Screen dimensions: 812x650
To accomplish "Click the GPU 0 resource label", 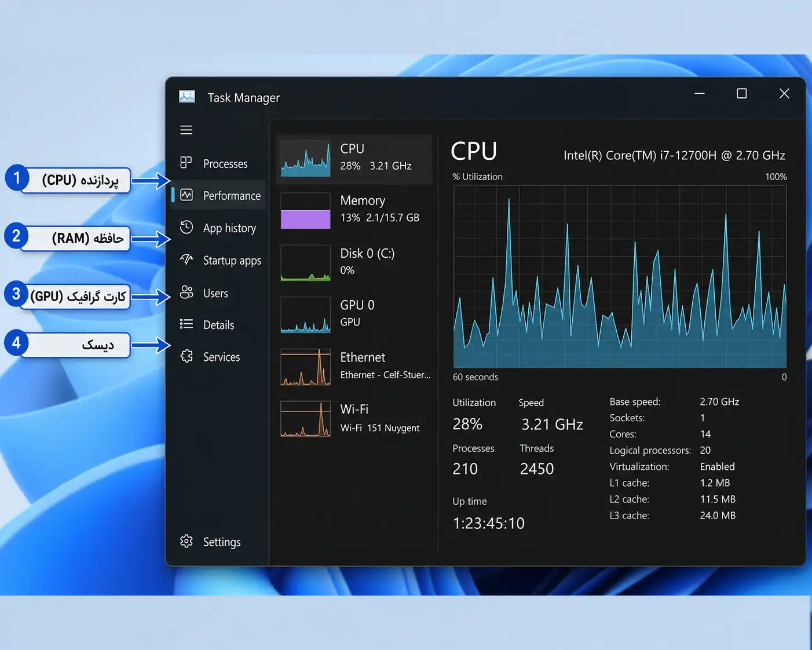I will pyautogui.click(x=357, y=305).
